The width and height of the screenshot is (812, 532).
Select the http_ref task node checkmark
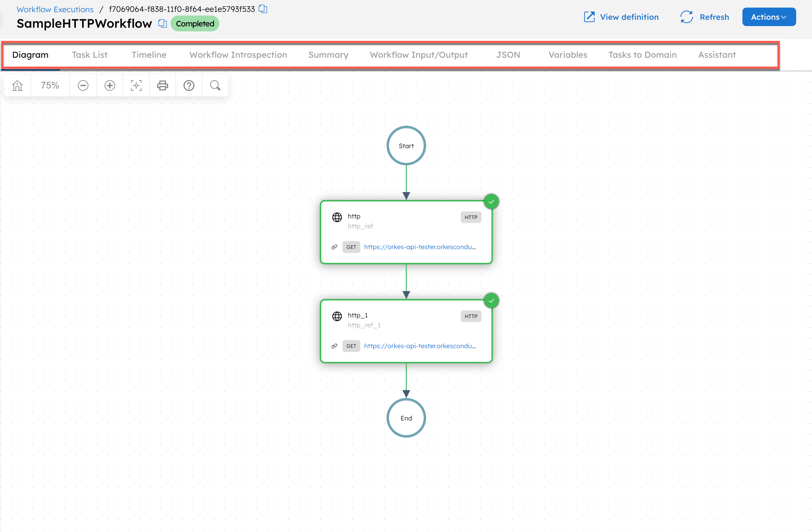tap(492, 201)
